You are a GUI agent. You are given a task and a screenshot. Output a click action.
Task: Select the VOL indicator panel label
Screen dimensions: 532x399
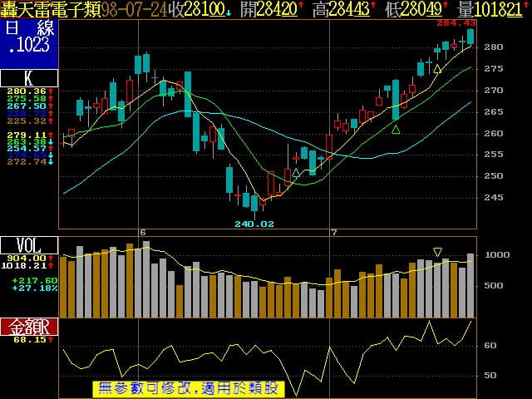click(x=29, y=245)
